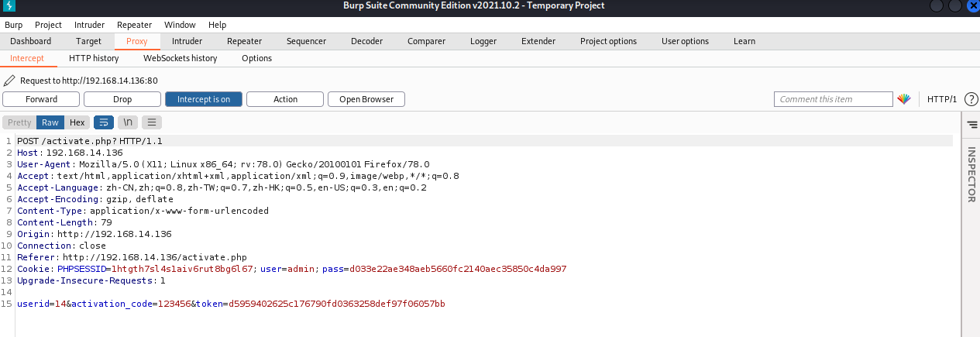The image size is (980, 337).
Task: Open the Intruder menu in menu bar
Action: click(x=89, y=25)
